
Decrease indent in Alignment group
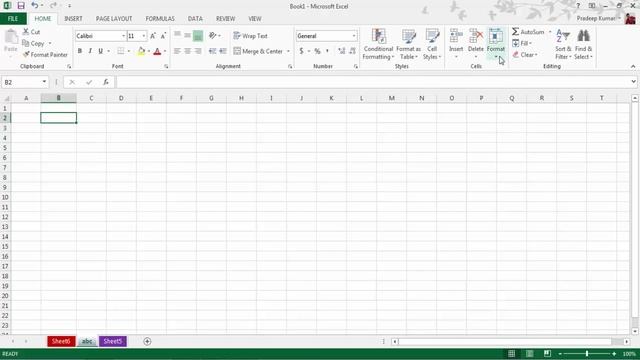click(x=212, y=51)
